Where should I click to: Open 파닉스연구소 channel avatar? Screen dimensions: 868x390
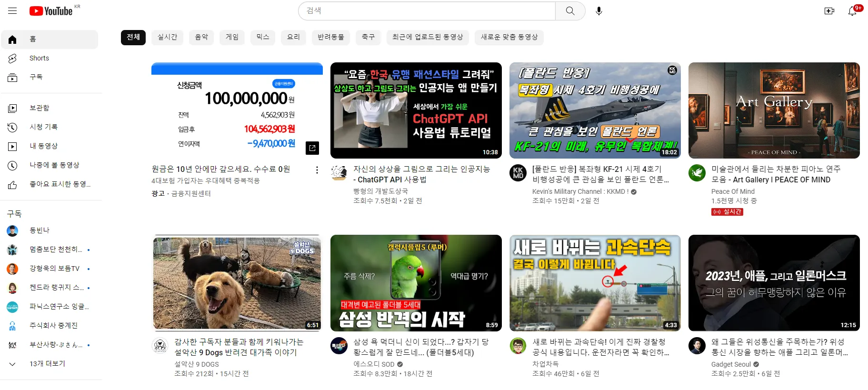tap(12, 307)
